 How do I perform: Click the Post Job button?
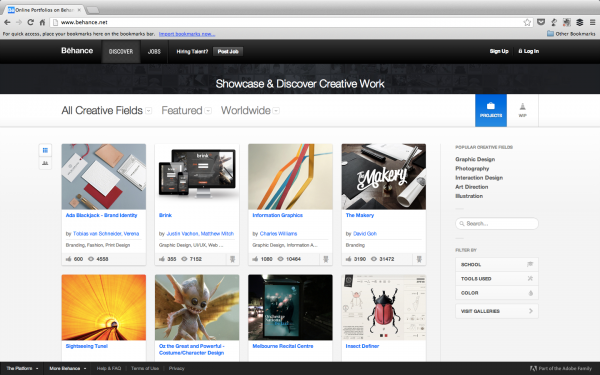coord(228,51)
